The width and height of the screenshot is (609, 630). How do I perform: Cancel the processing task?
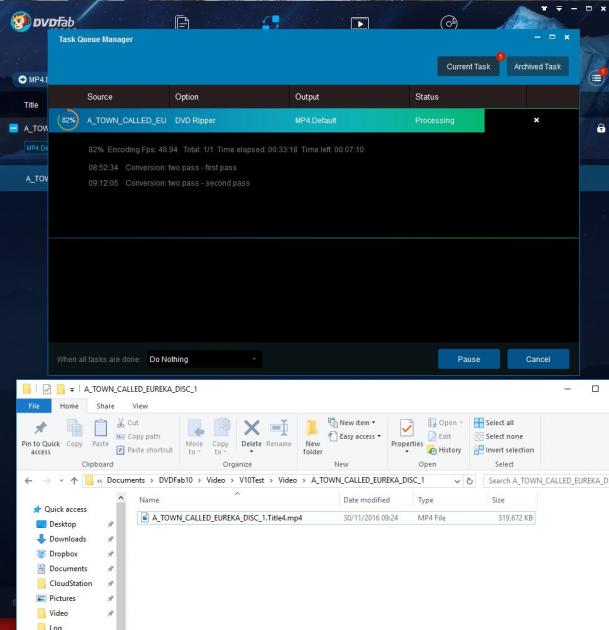point(538,359)
